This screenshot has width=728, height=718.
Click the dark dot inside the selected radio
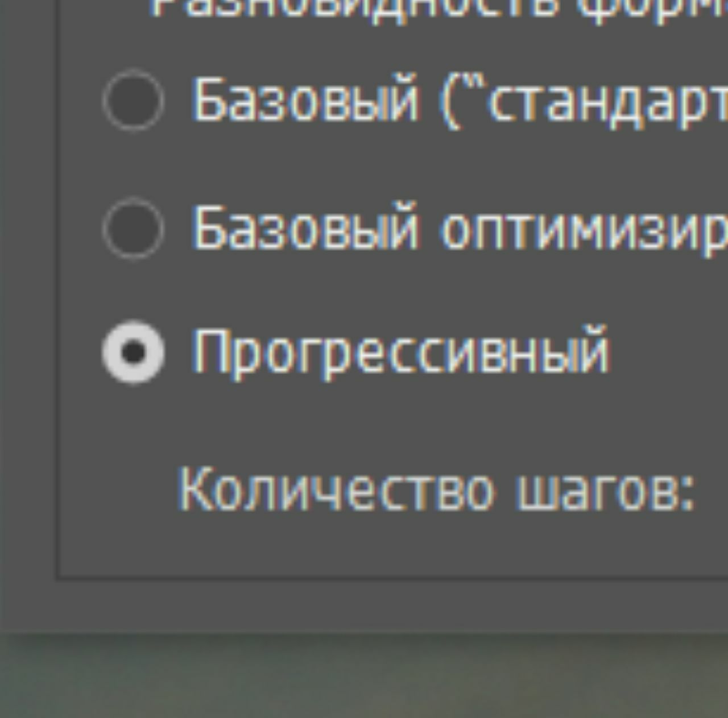134,352
